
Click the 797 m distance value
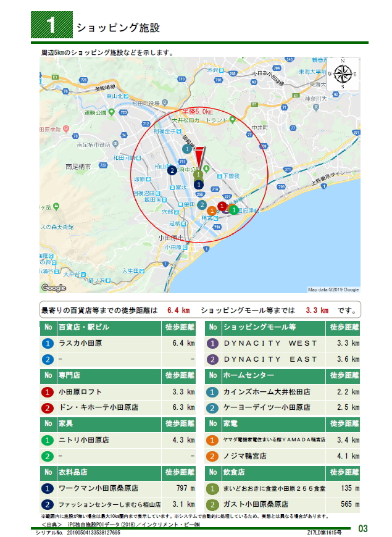(186, 488)
